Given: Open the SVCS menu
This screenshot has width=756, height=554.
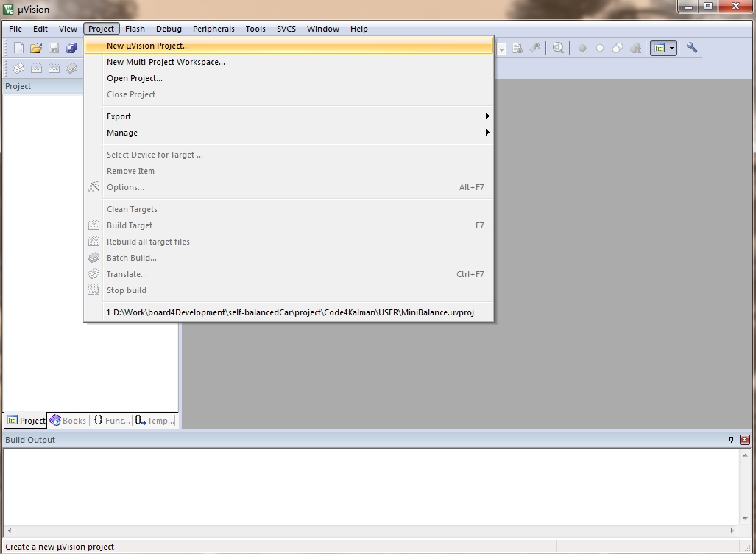Looking at the screenshot, I should [x=286, y=29].
